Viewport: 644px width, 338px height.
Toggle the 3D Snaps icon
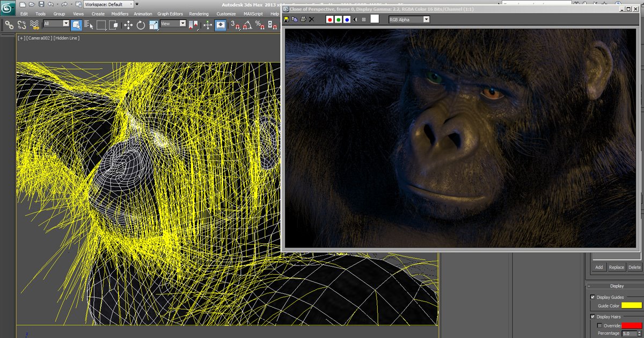coord(235,24)
